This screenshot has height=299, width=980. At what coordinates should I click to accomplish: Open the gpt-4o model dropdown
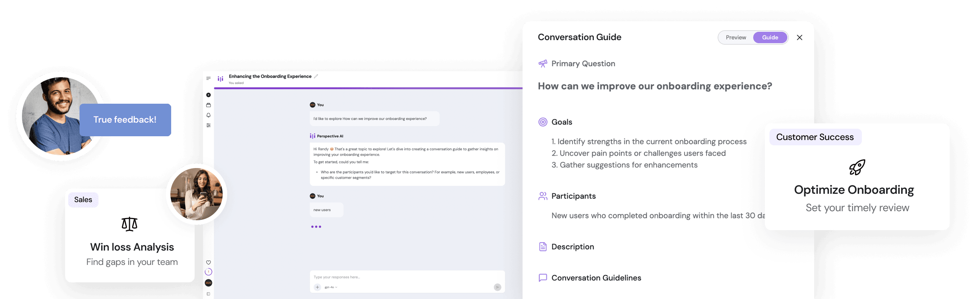click(331, 287)
